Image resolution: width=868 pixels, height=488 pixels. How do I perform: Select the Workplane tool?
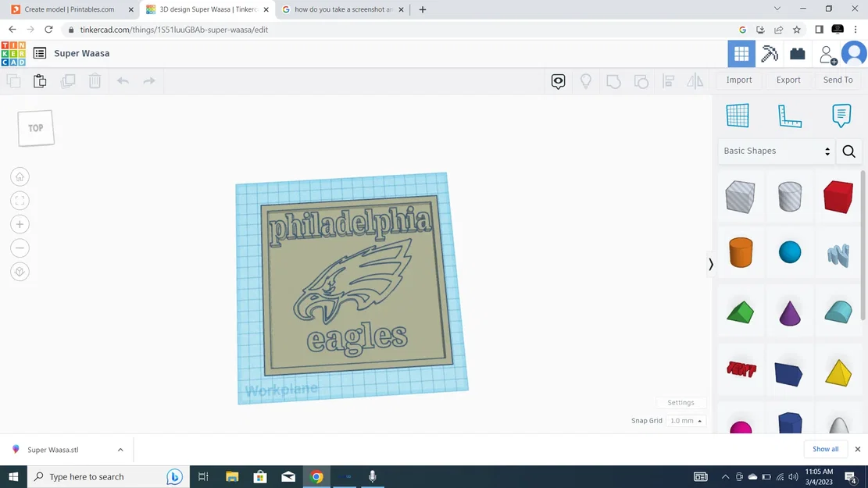coord(738,116)
